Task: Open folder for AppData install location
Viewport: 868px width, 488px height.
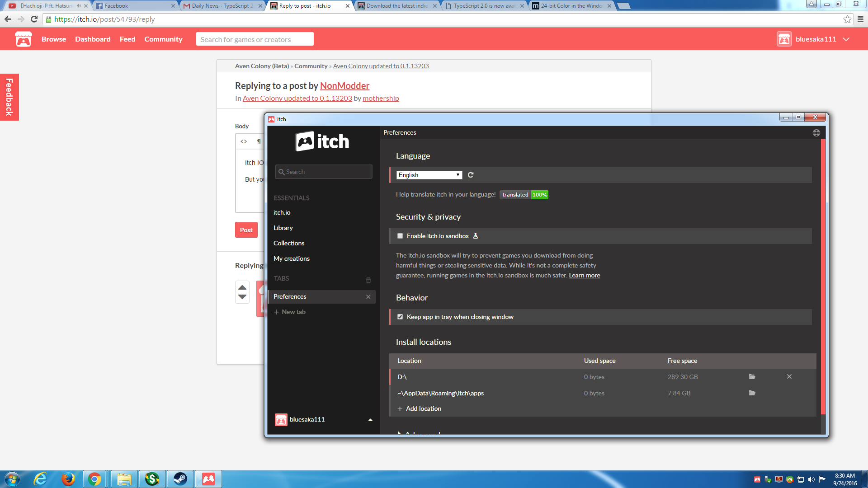Action: click(752, 393)
